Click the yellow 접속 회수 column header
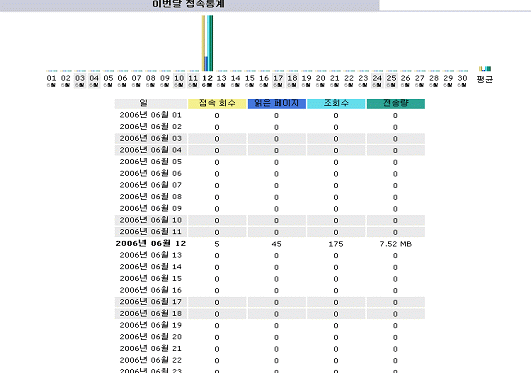Image resolution: width=531 pixels, height=377 pixels. 217,103
